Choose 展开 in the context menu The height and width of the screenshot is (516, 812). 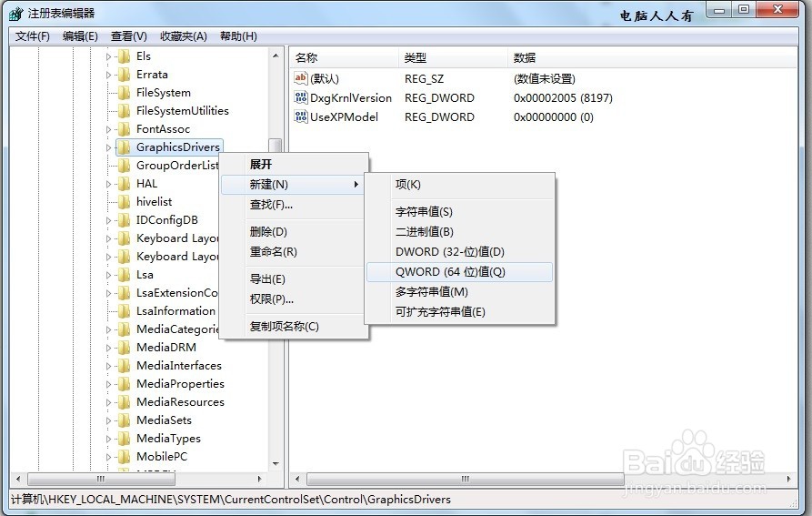click(294, 164)
